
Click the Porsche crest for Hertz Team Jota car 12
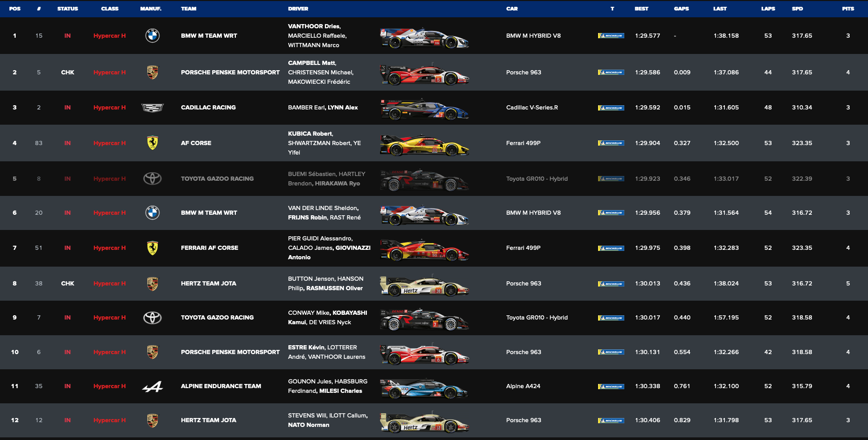[153, 420]
